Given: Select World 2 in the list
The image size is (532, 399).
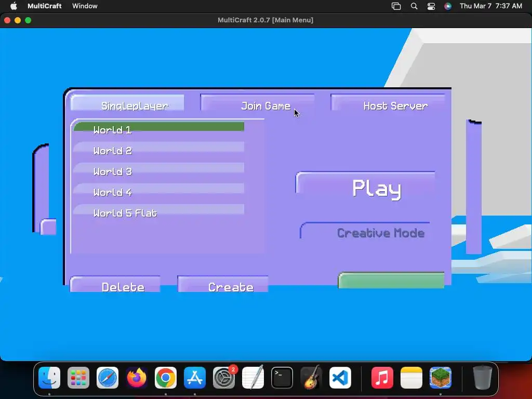Looking at the screenshot, I should [x=158, y=148].
